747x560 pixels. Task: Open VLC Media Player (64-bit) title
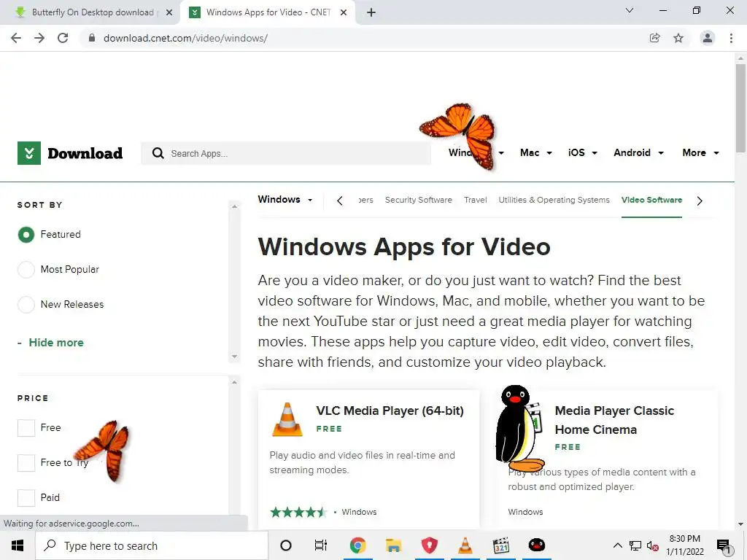(x=390, y=411)
